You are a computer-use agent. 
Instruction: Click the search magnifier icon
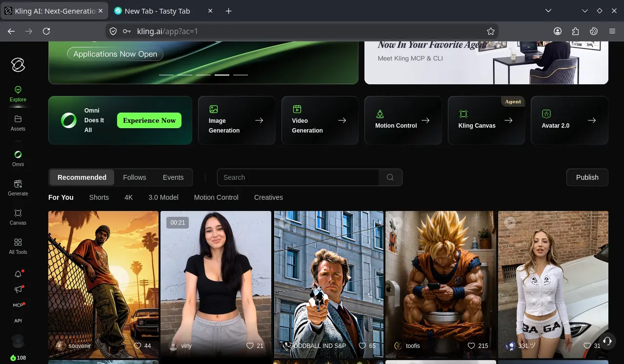coord(390,177)
